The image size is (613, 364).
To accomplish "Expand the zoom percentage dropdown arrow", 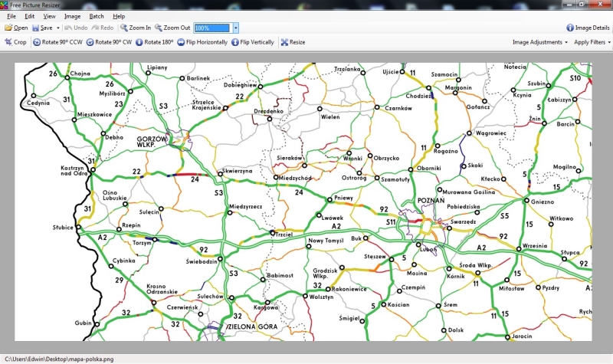I will coord(235,28).
